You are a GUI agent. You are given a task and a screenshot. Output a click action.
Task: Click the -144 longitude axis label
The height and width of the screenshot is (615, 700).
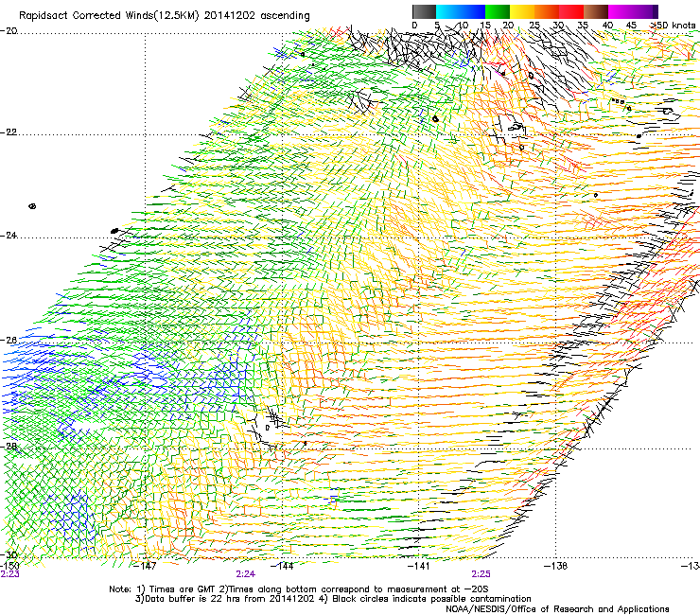(x=282, y=566)
